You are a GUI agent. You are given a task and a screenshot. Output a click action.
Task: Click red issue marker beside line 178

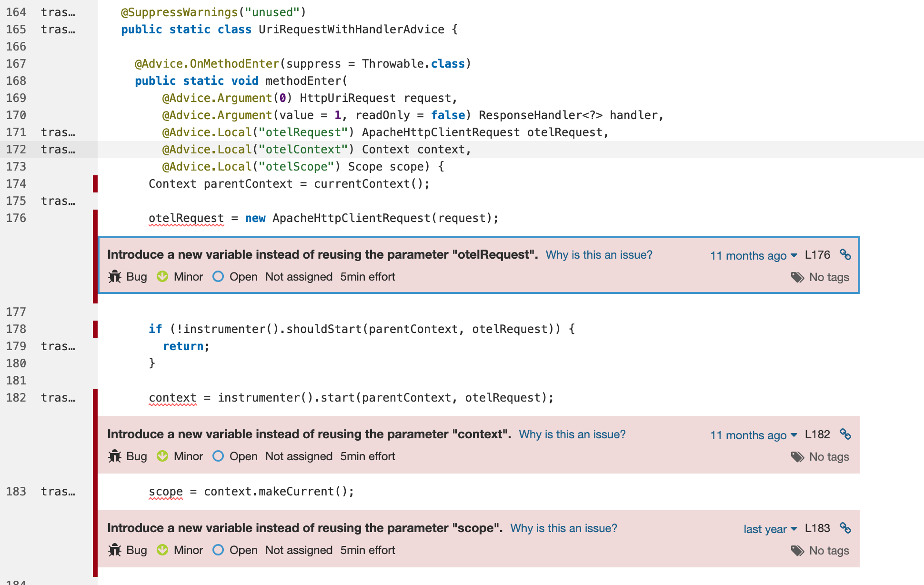pyautogui.click(x=95, y=329)
